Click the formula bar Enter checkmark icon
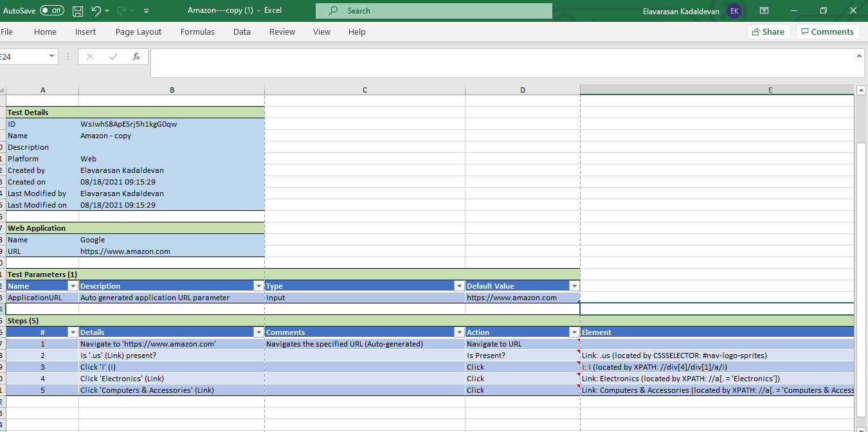The width and height of the screenshot is (868, 432). (x=113, y=57)
